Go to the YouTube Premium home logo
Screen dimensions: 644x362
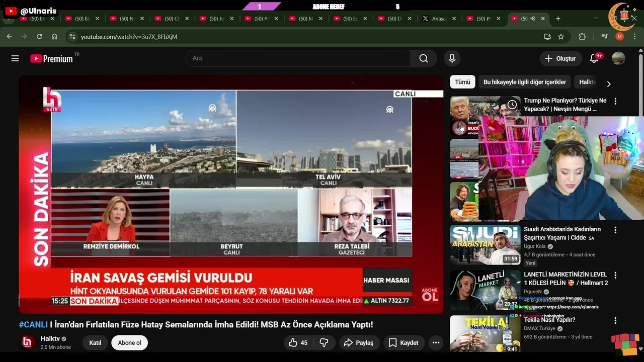pos(52,58)
